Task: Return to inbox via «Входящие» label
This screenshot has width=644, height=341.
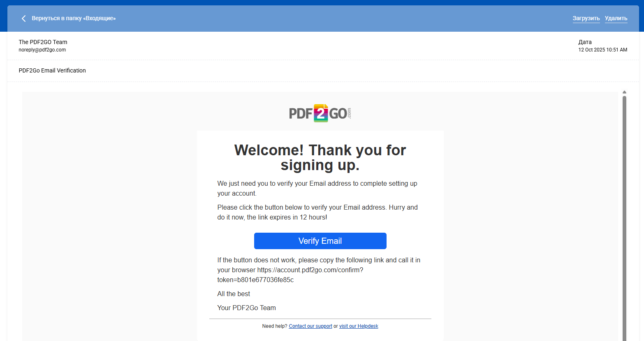Action: pos(74,19)
